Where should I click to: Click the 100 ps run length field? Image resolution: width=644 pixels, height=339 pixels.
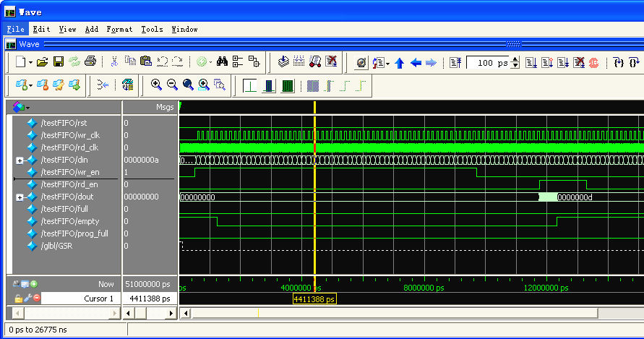coord(489,63)
